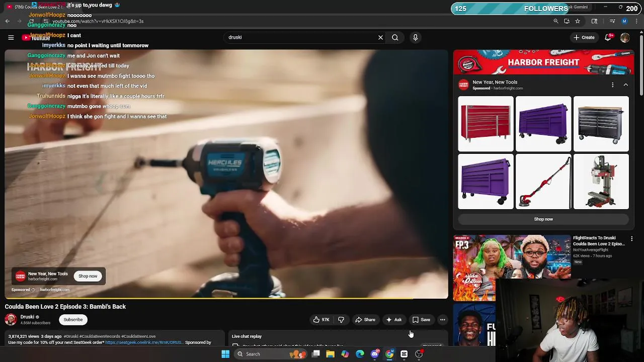Clear the 'druski' search text
This screenshot has width=644, height=362.
380,37
